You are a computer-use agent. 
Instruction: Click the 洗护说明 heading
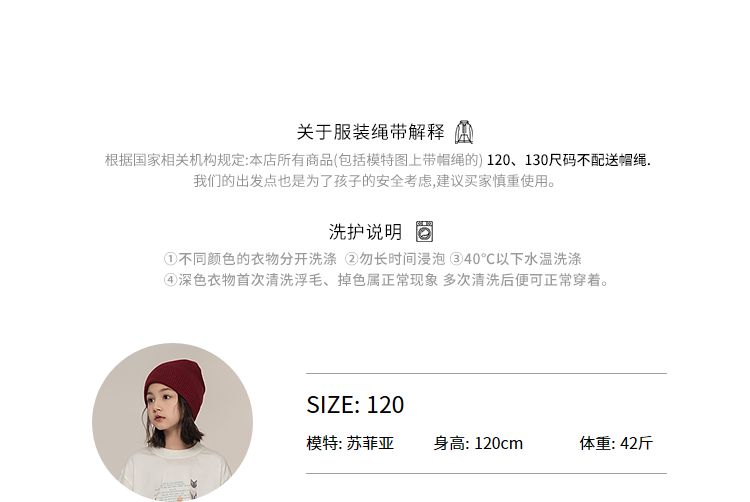(365, 232)
